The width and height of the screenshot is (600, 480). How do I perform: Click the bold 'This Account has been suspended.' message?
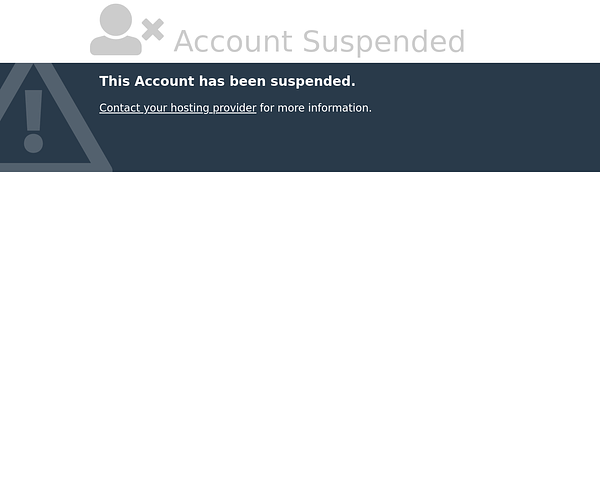tap(227, 81)
